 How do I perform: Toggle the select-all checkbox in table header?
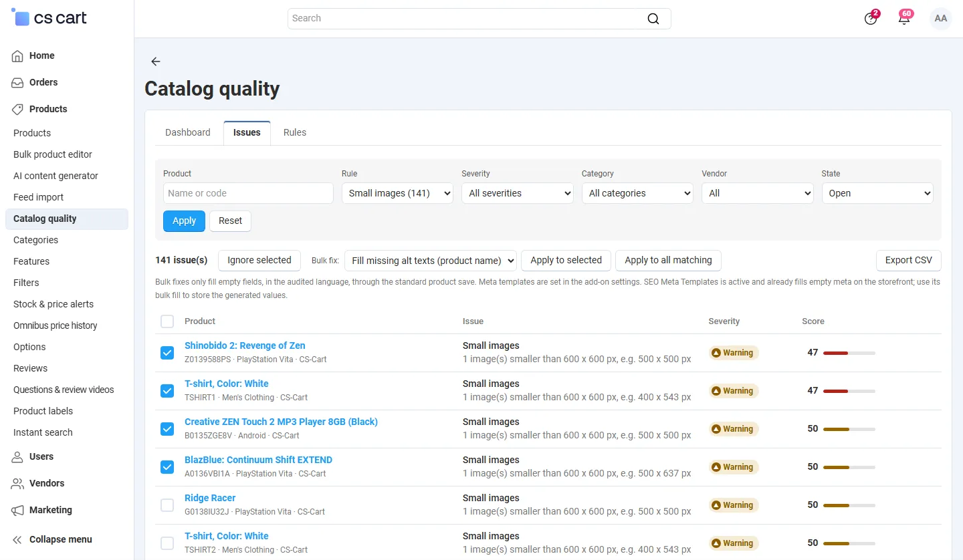coord(167,321)
